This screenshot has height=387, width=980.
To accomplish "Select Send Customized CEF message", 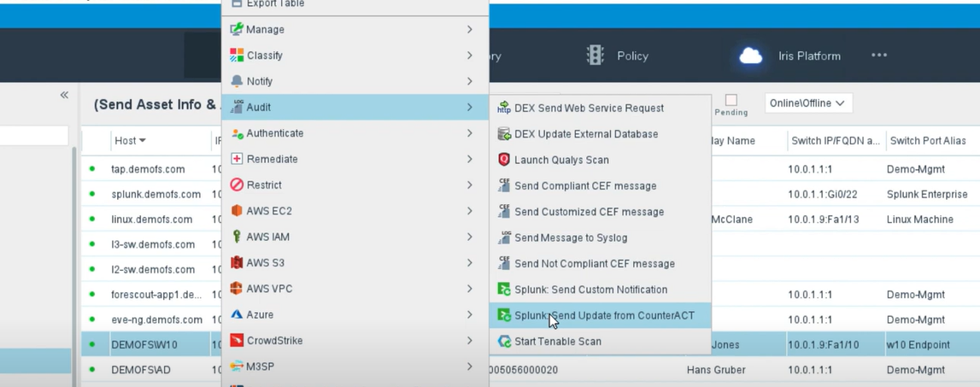I will coord(600,212).
